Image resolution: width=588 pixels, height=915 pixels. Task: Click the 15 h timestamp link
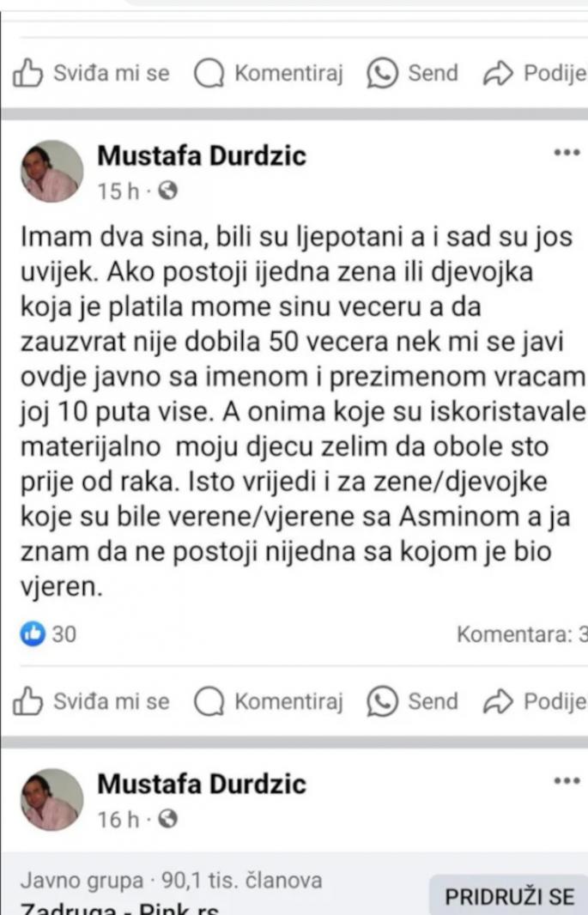point(118,191)
